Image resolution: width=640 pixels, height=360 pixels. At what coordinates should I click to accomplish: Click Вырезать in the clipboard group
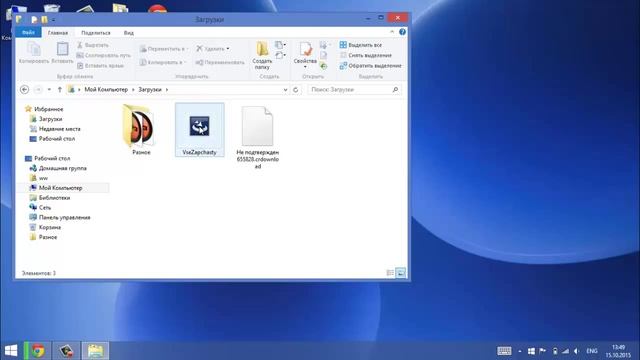93,45
